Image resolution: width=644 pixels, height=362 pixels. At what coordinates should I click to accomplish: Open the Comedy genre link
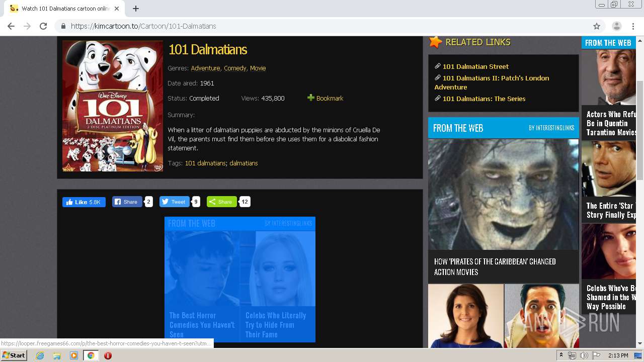pos(235,68)
